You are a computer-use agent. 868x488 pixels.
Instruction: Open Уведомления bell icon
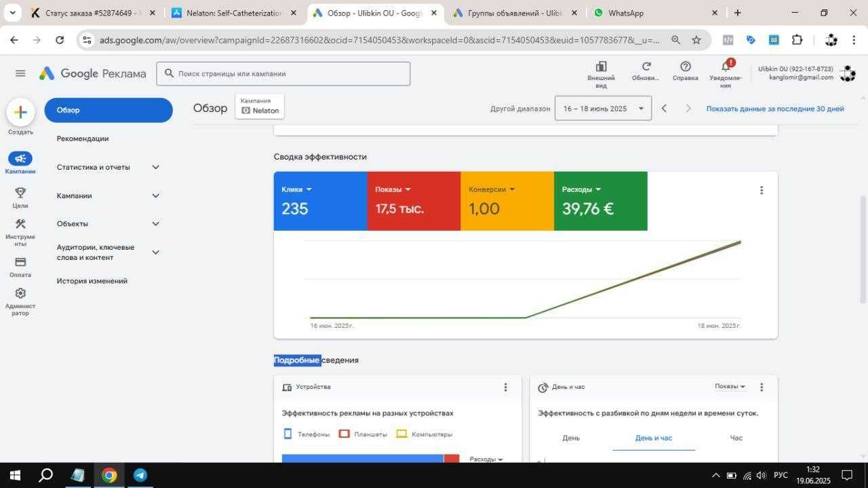pos(726,67)
